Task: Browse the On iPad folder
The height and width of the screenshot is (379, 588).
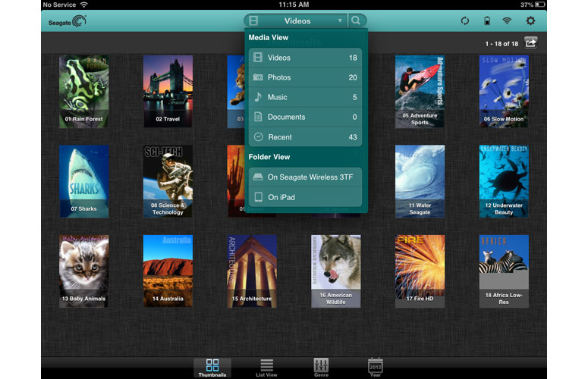Action: pos(305,197)
